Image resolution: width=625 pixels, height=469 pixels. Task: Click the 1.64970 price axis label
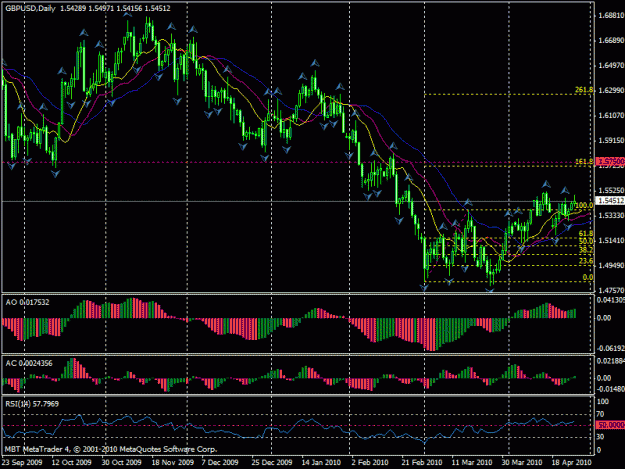click(611, 65)
